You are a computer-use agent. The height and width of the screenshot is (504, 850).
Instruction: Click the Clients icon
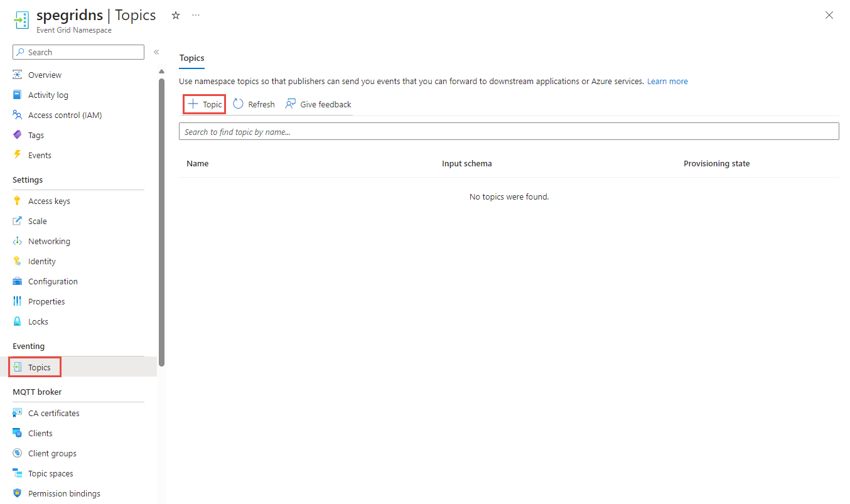[x=18, y=433]
